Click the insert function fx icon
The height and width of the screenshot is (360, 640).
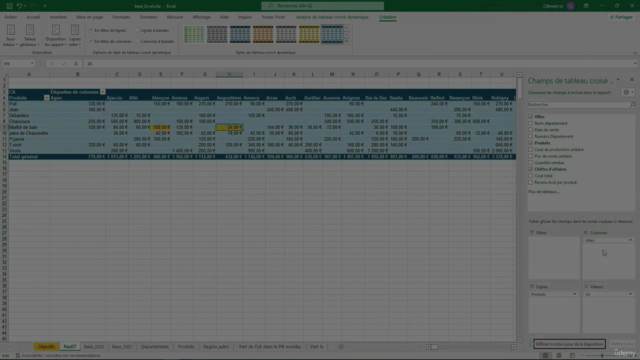76,64
